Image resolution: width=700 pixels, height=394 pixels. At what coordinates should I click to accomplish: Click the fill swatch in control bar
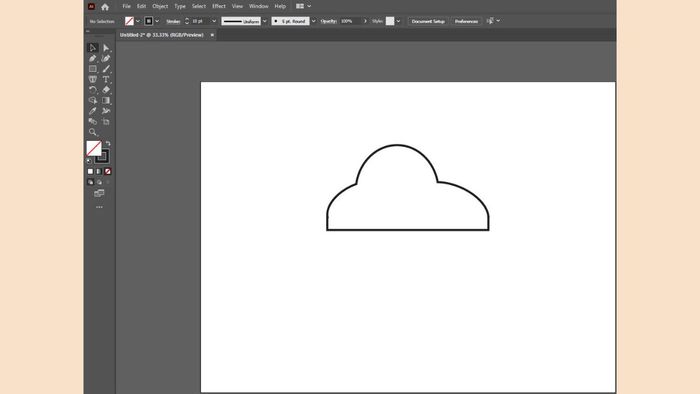pyautogui.click(x=129, y=21)
